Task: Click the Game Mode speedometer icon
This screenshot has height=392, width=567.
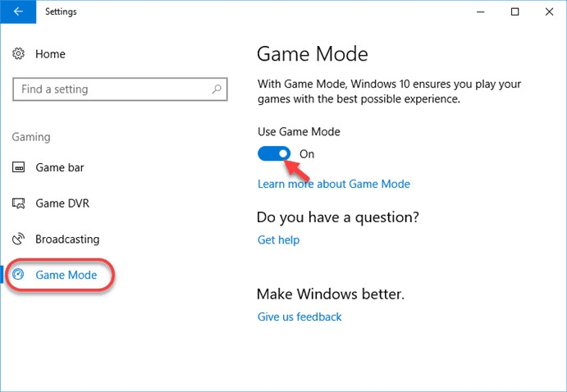Action: click(20, 276)
